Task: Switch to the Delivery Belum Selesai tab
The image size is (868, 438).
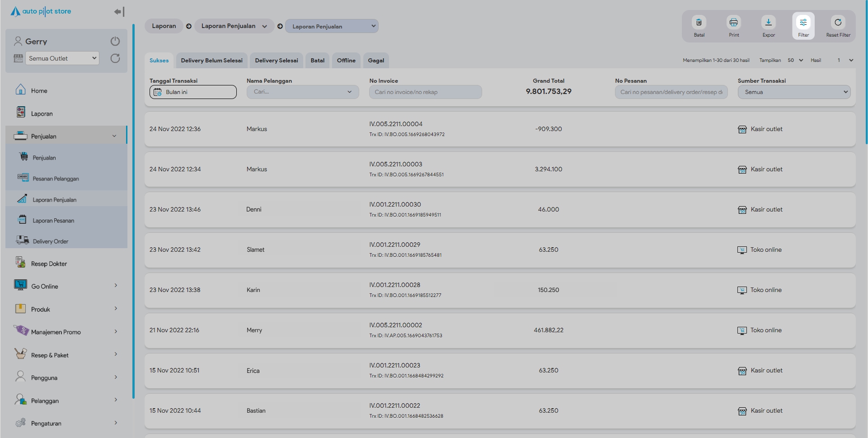Action: 211,61
